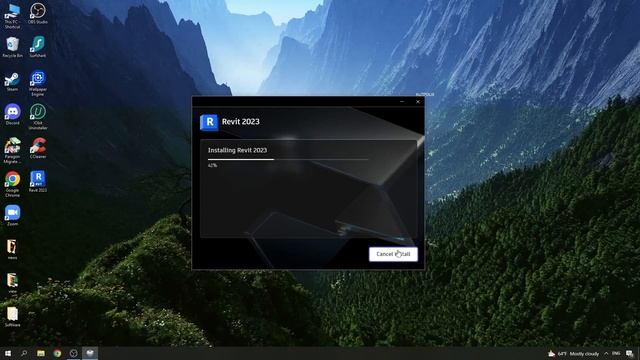Open Discord desktop icon
Image resolution: width=640 pixels, height=360 pixels.
pyautogui.click(x=12, y=115)
